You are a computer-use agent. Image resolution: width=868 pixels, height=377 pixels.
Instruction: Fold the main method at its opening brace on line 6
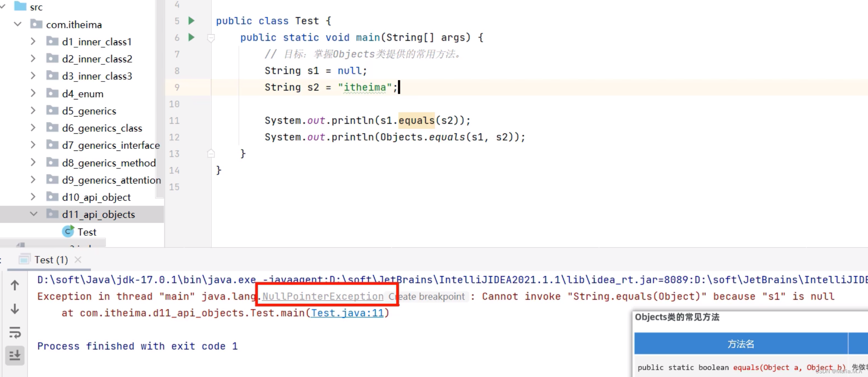coord(211,38)
